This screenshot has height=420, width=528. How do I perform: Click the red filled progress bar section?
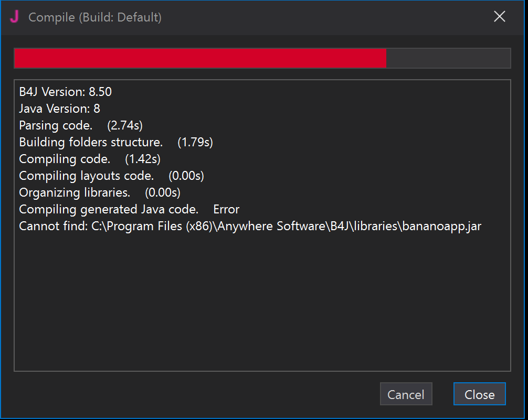pos(199,58)
